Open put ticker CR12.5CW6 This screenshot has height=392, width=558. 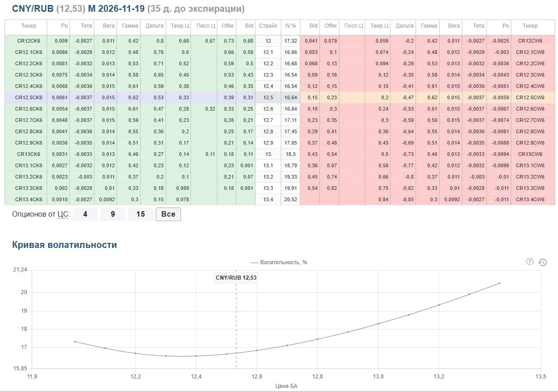(x=530, y=97)
